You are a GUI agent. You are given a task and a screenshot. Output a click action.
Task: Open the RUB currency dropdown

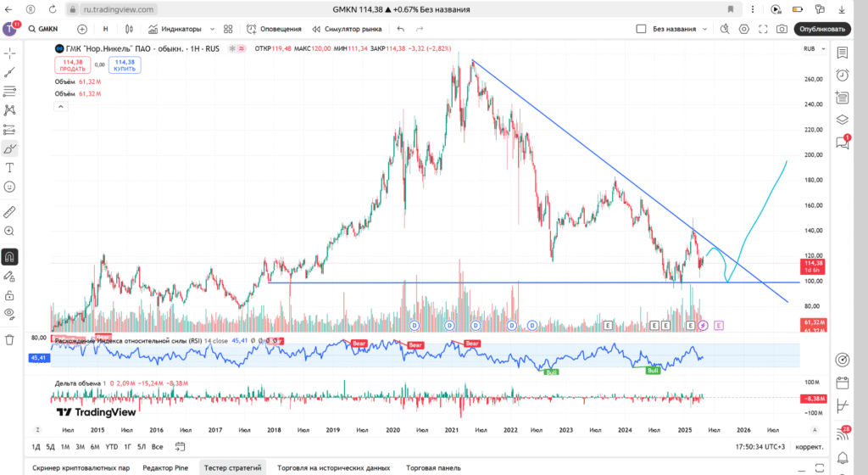click(x=815, y=48)
